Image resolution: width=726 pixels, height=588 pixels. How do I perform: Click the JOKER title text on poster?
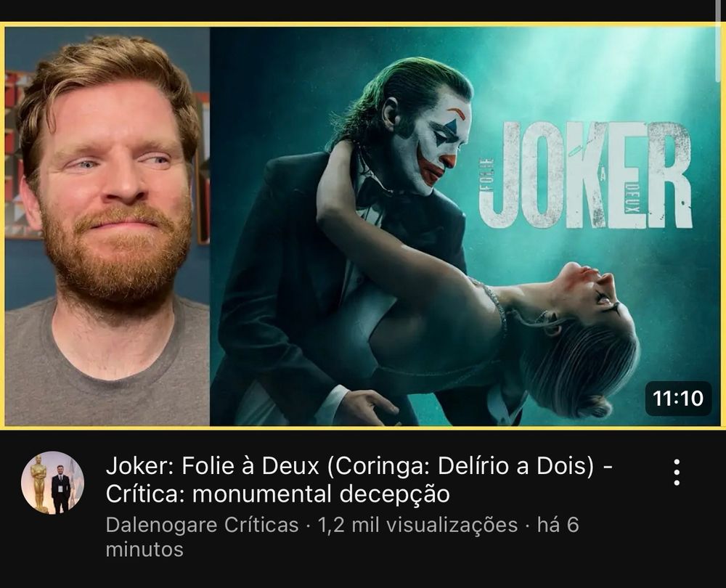point(584,175)
